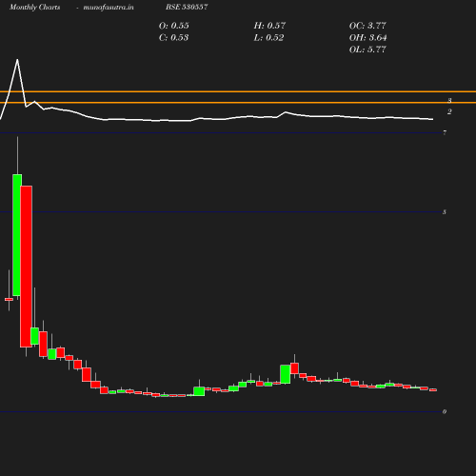The width and height of the screenshot is (476, 476).
Task: Click the "BSE 530557" symbol label
Action: (x=187, y=7)
